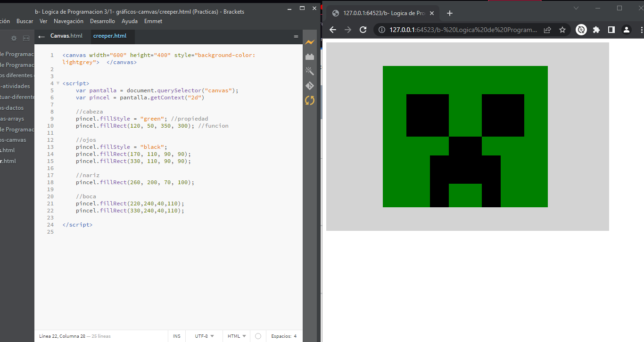Image resolution: width=644 pixels, height=342 pixels.
Task: Open the working files hamburger menu
Action: (296, 36)
